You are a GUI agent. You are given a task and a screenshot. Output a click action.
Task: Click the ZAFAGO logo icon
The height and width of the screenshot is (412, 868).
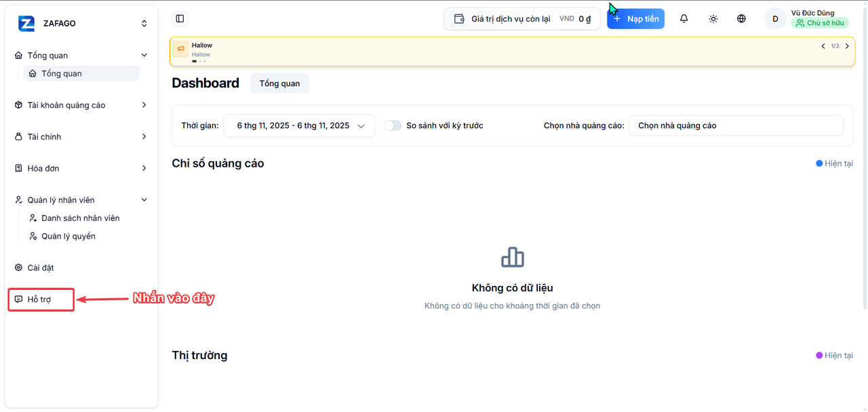[26, 24]
